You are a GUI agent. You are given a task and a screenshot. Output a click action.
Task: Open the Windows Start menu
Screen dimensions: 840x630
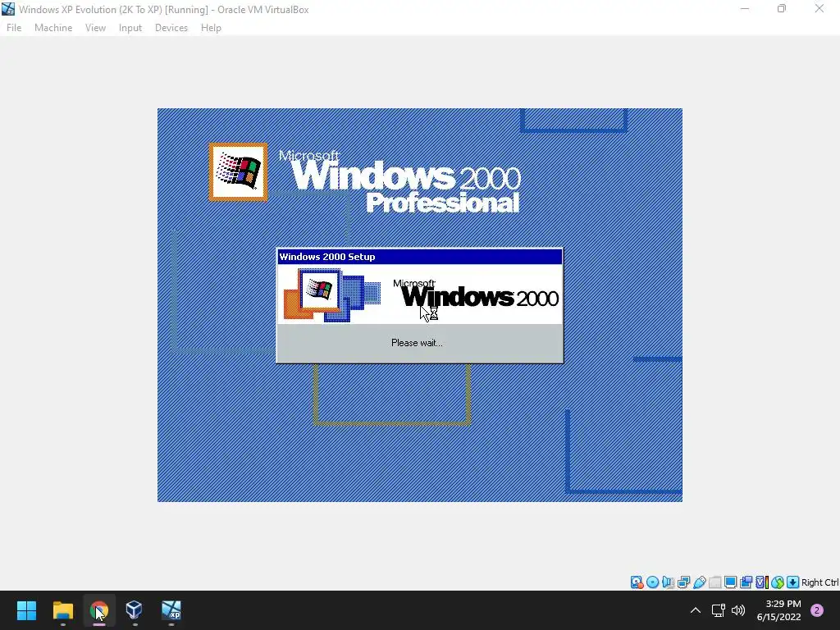click(26, 610)
